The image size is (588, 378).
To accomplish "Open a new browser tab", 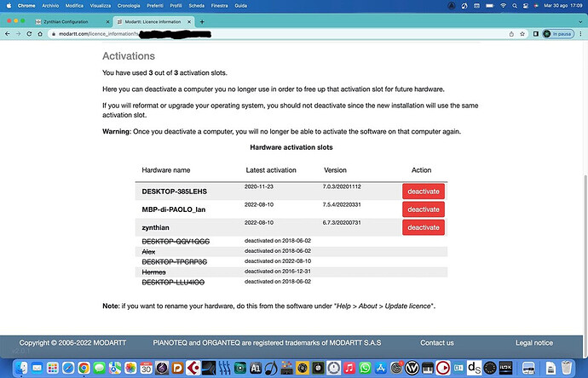I will click(202, 22).
